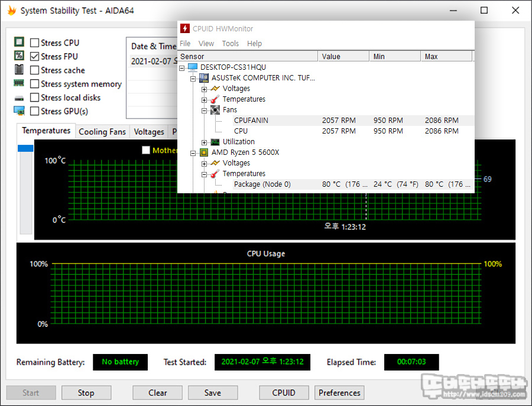532x406 pixels.
Task: Click the Value column header
Action: (x=343, y=56)
